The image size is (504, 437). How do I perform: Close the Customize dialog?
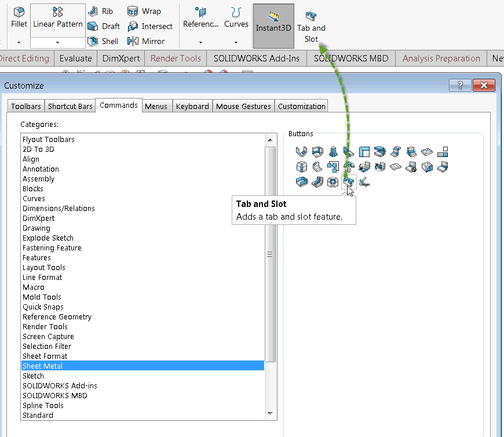[484, 85]
